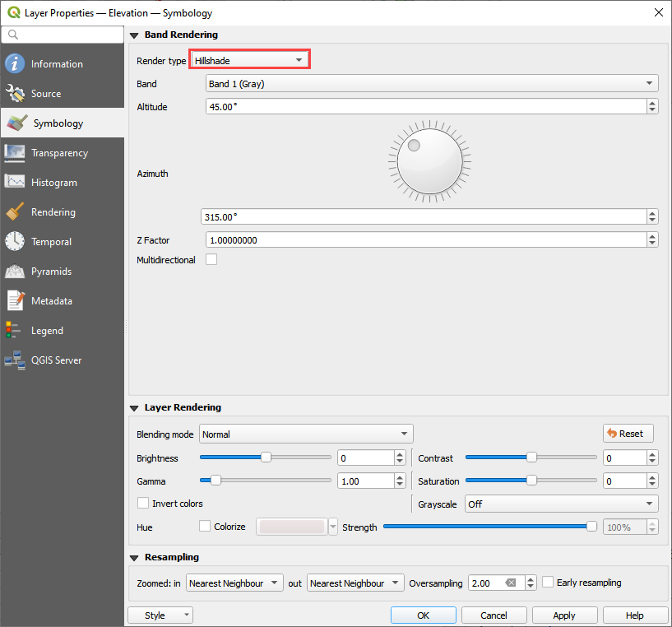Open the Legend tab
This screenshot has height=627, width=672.
click(x=47, y=331)
